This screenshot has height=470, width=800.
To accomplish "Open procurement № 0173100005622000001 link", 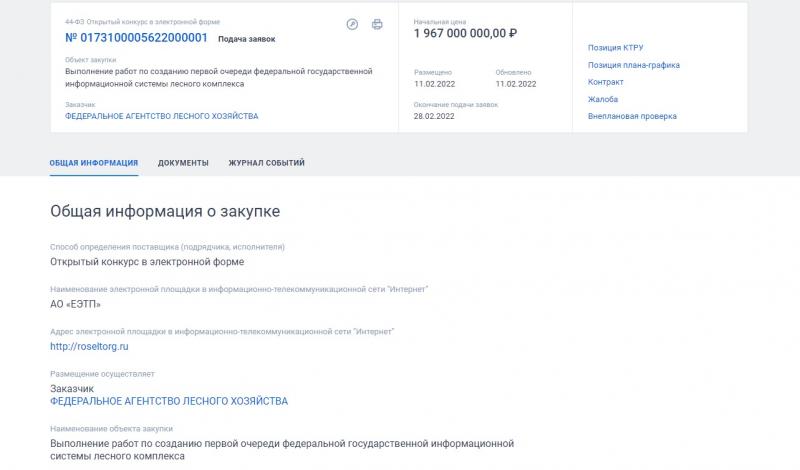I will (x=136, y=38).
